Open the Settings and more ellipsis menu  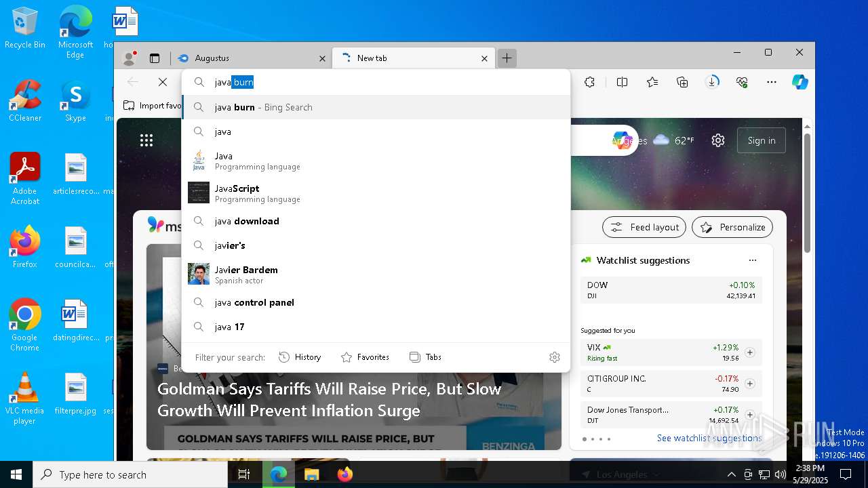(772, 82)
